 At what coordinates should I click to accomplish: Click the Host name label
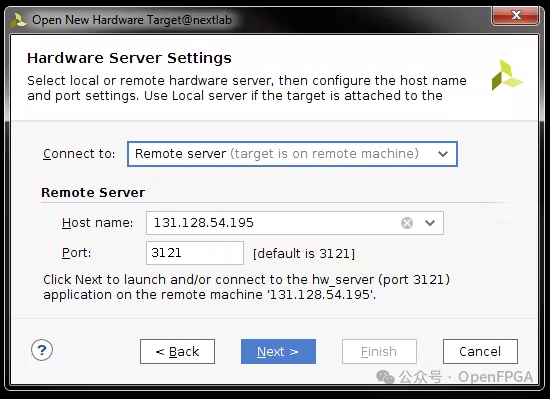(x=98, y=223)
